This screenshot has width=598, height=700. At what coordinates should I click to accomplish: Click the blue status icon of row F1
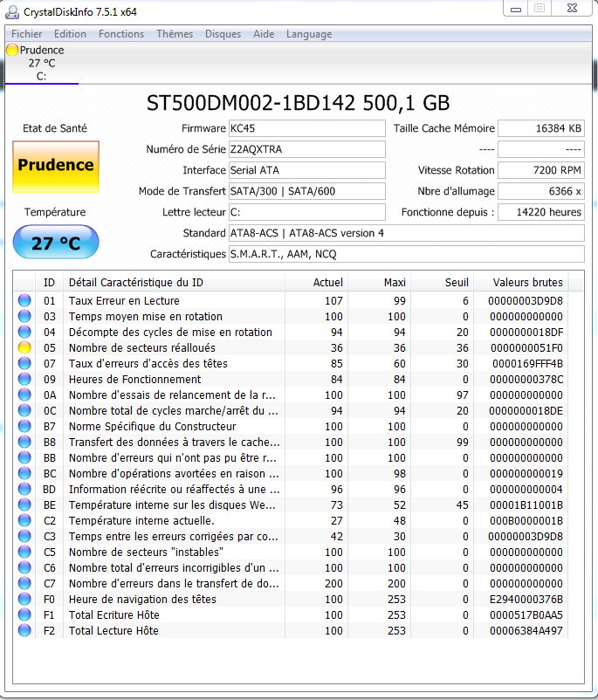pos(24,614)
